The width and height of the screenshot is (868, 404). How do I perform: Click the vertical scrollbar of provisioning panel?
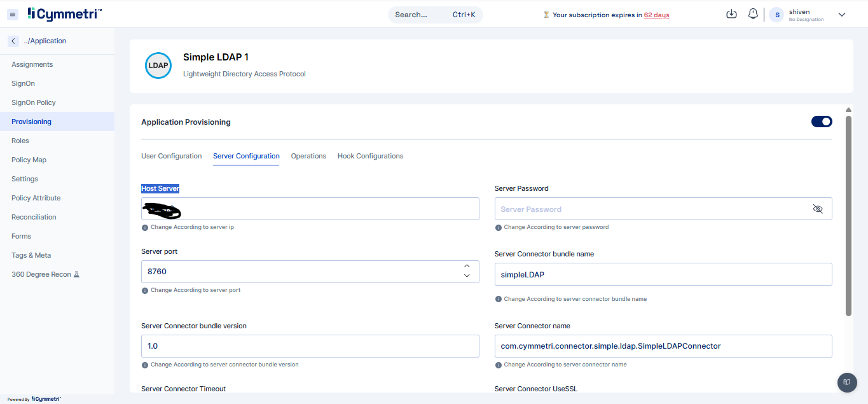(848, 215)
